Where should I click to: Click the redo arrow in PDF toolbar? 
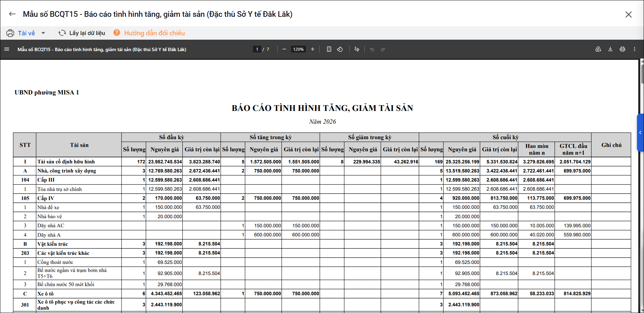pyautogui.click(x=383, y=49)
